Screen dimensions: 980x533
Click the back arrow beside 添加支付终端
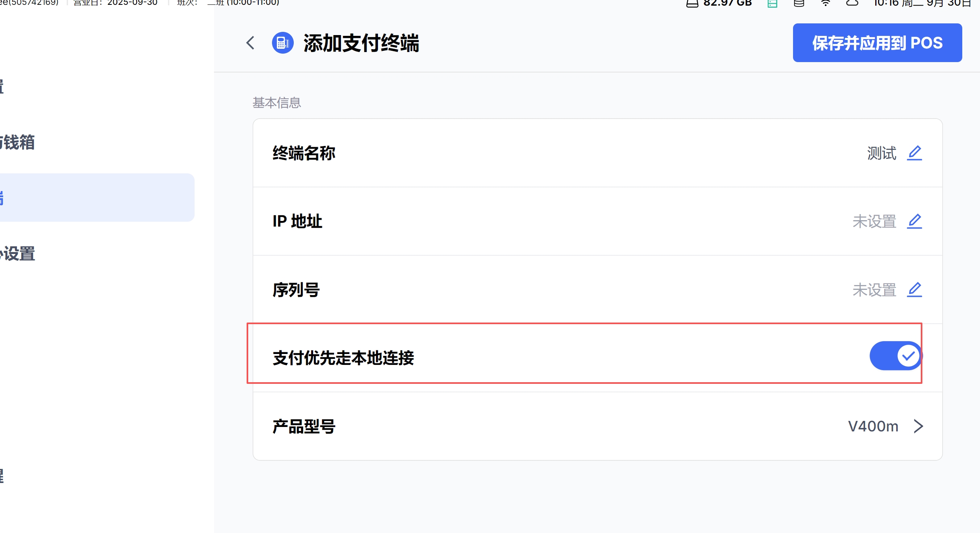250,43
